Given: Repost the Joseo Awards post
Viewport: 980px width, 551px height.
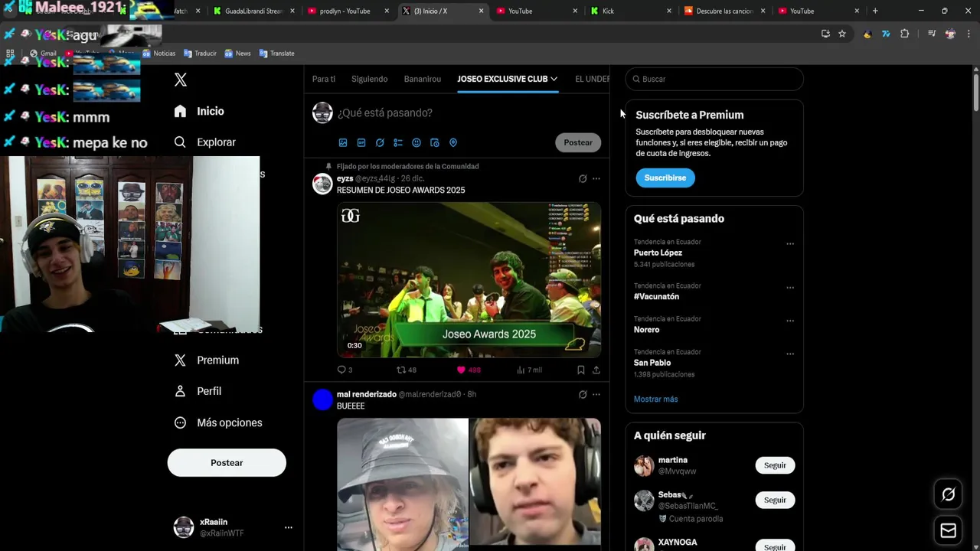Looking at the screenshot, I should coord(406,370).
